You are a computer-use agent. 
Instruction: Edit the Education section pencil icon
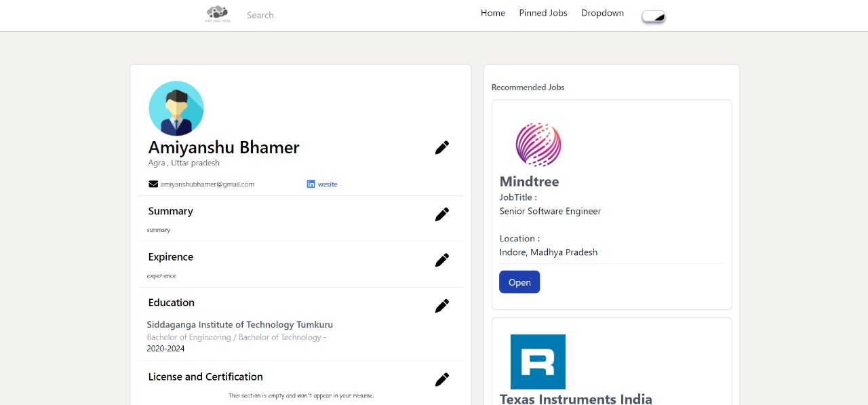click(x=442, y=306)
